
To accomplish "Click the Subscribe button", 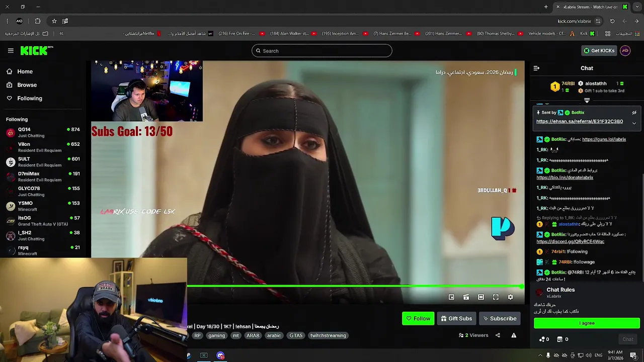I will [x=500, y=318].
